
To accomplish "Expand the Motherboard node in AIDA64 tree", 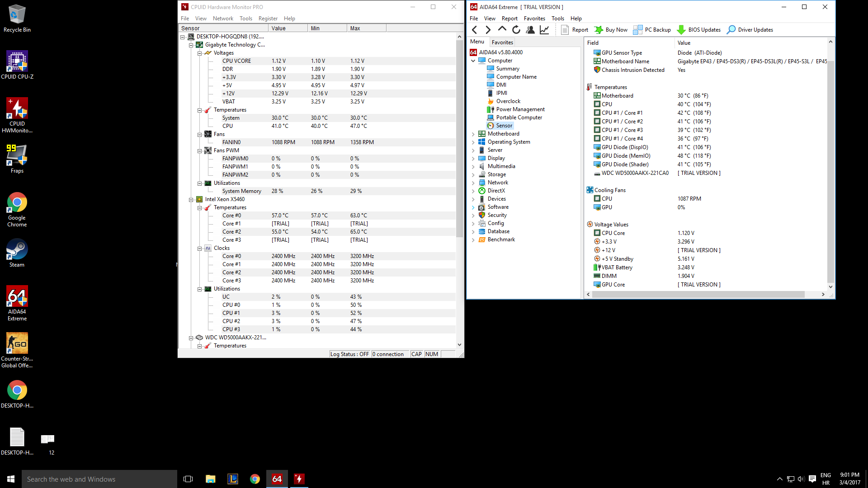I will click(473, 134).
